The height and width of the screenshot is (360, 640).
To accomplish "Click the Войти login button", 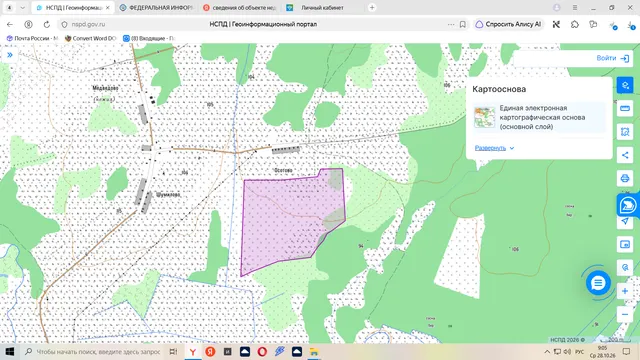I will (x=613, y=58).
